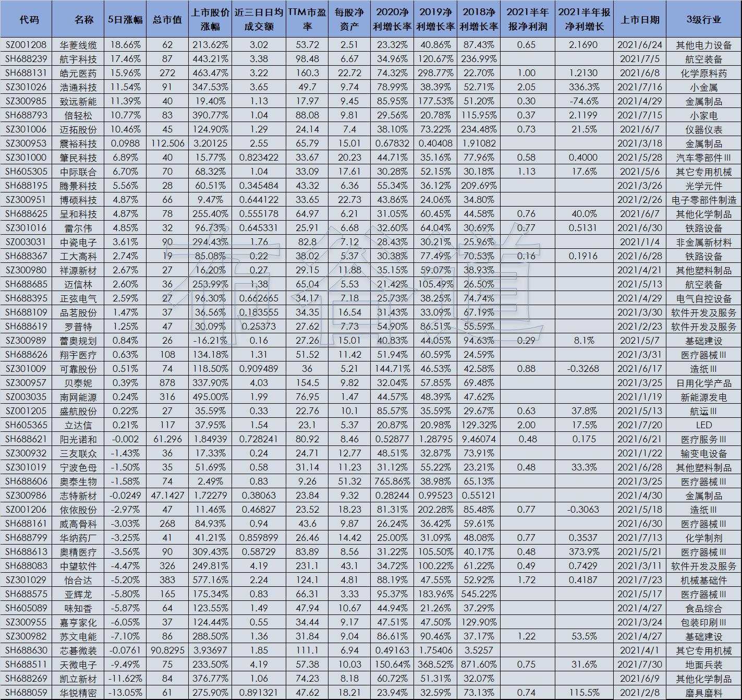Click the 翔宇医疗 name cell

click(x=78, y=355)
